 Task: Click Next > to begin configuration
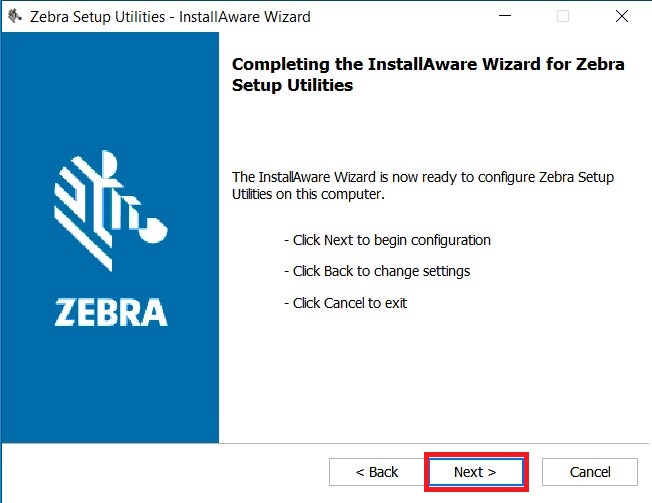[476, 472]
